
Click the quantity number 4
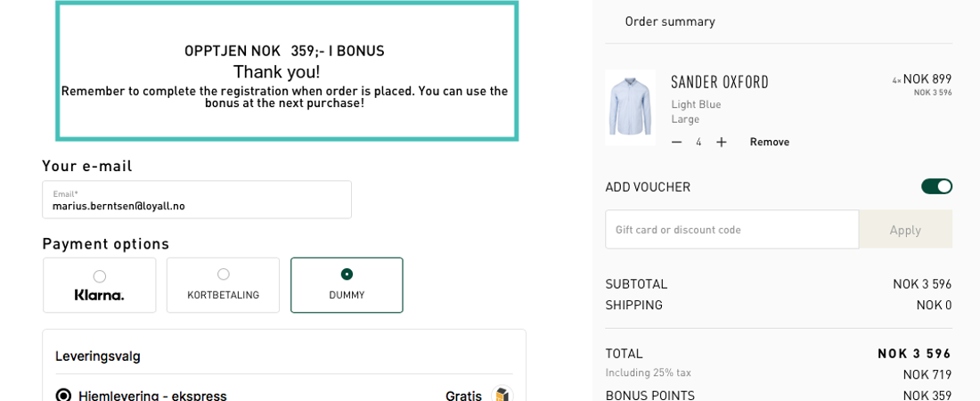click(698, 142)
